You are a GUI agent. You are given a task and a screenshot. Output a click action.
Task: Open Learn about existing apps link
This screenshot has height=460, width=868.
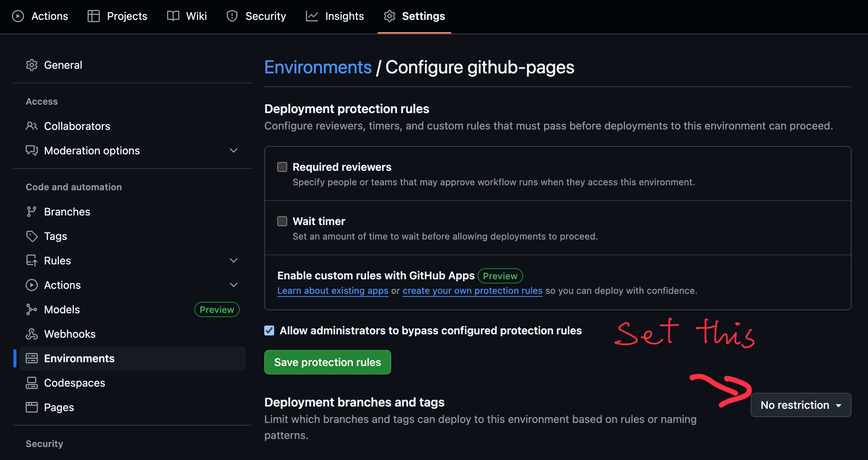tap(333, 291)
